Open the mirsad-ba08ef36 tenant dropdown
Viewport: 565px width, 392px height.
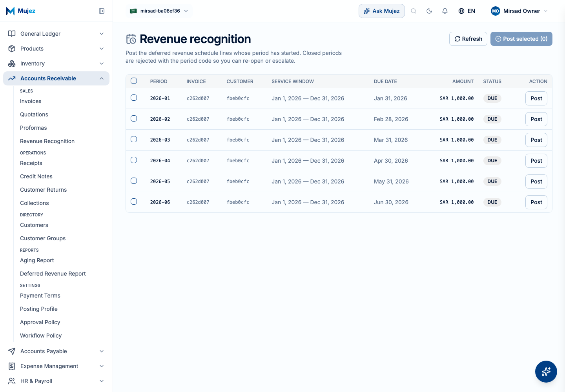click(x=159, y=11)
